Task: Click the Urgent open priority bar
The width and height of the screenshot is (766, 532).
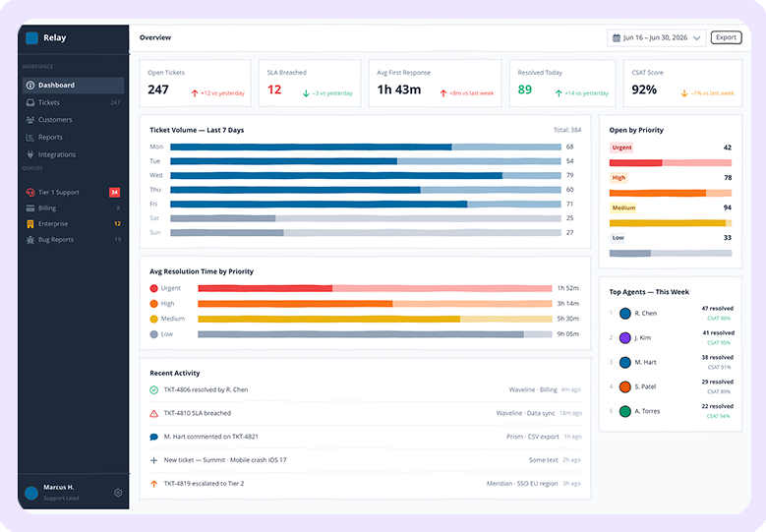Action: [x=671, y=162]
